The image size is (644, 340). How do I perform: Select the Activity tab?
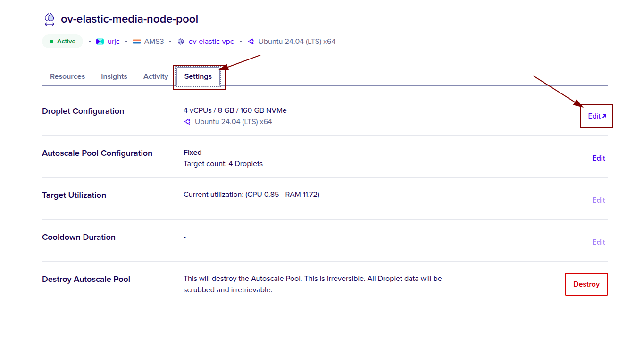tap(156, 76)
